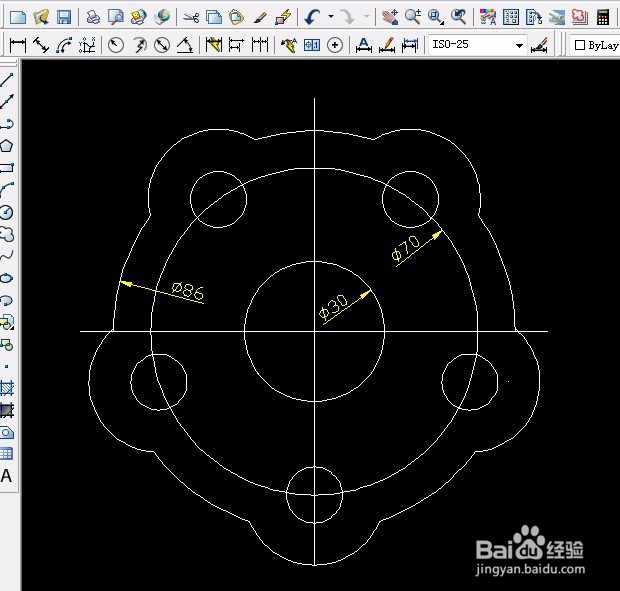
Task: Select the Multiline Text A tool
Action: pyautogui.click(x=6, y=476)
